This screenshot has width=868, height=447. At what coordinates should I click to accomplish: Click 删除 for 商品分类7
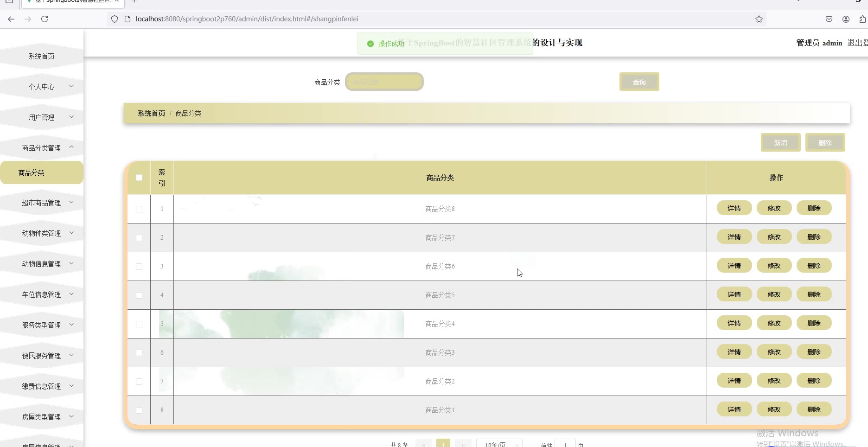click(814, 237)
